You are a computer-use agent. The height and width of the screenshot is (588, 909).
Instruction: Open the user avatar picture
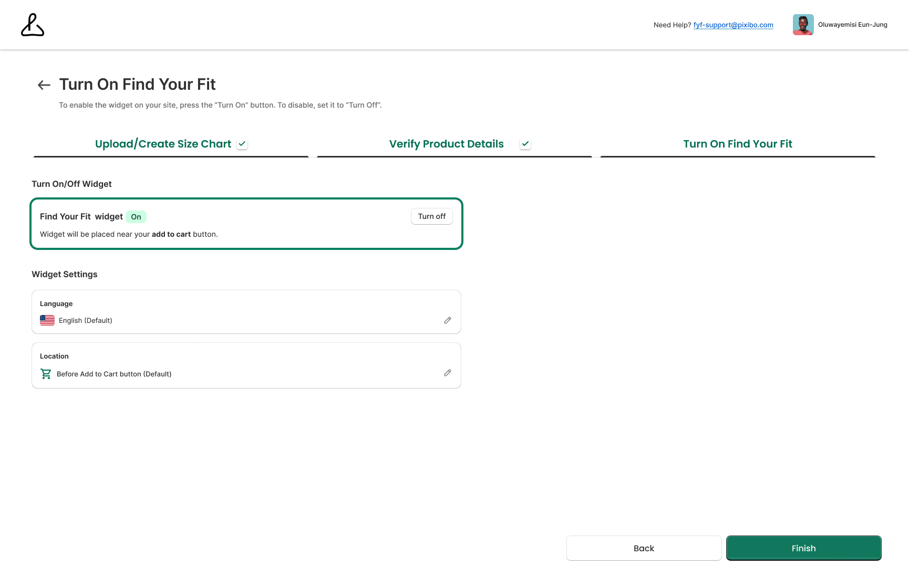point(803,25)
